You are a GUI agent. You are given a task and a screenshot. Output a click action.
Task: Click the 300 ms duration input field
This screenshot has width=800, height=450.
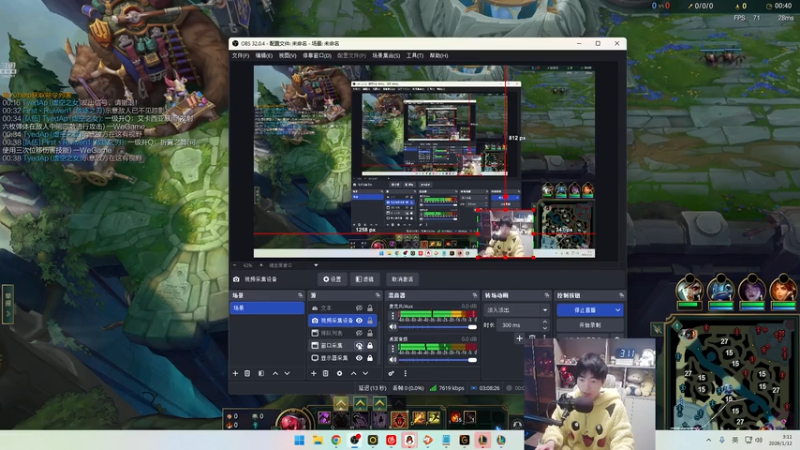point(518,325)
